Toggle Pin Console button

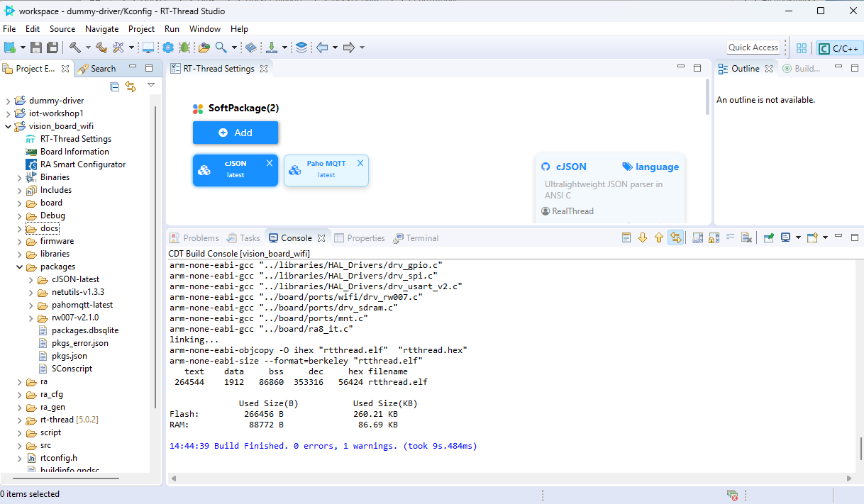[768, 238]
